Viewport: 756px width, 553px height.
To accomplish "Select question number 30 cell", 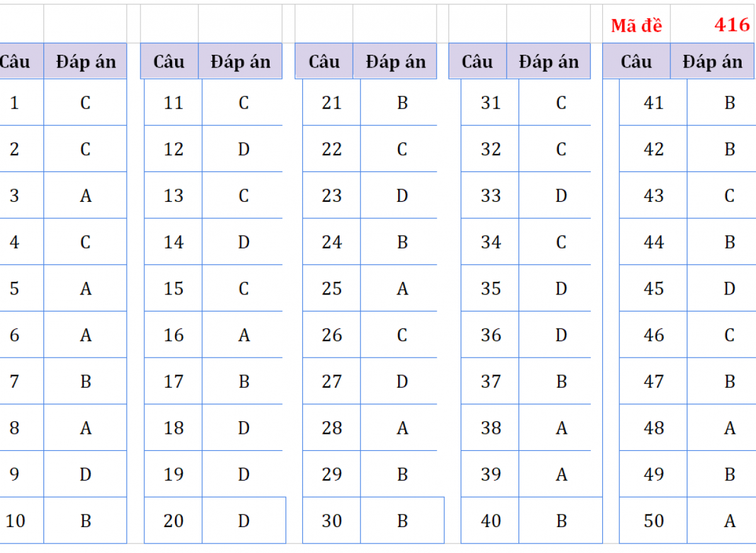I will pyautogui.click(x=331, y=520).
